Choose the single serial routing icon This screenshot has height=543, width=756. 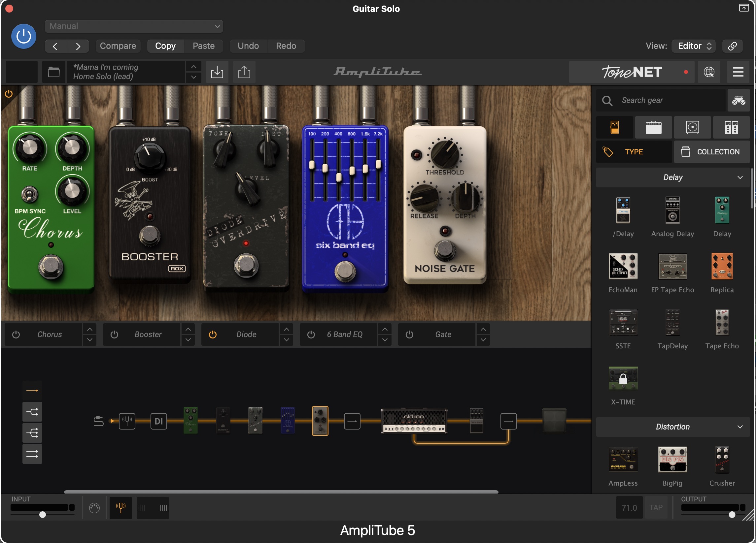(32, 391)
